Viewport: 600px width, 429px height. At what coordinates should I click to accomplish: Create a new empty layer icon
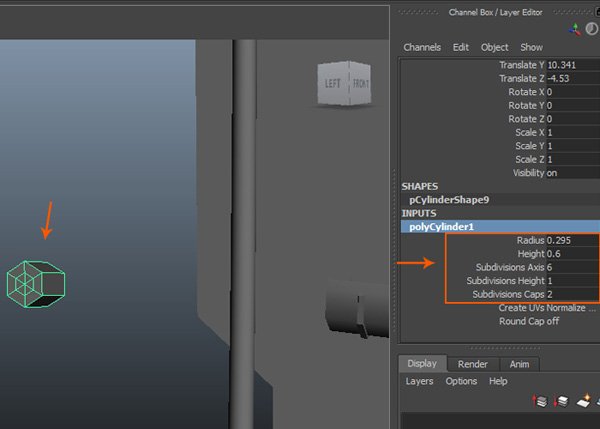pyautogui.click(x=583, y=401)
